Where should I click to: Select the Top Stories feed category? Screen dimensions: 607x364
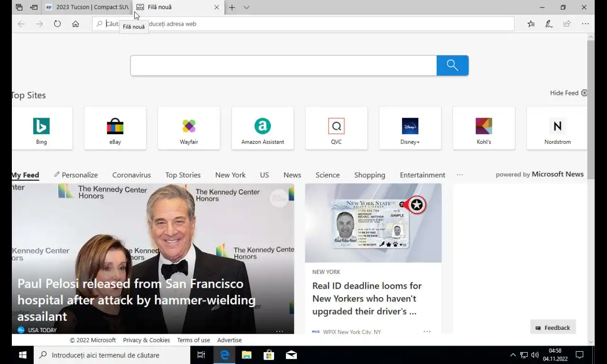coord(183,175)
